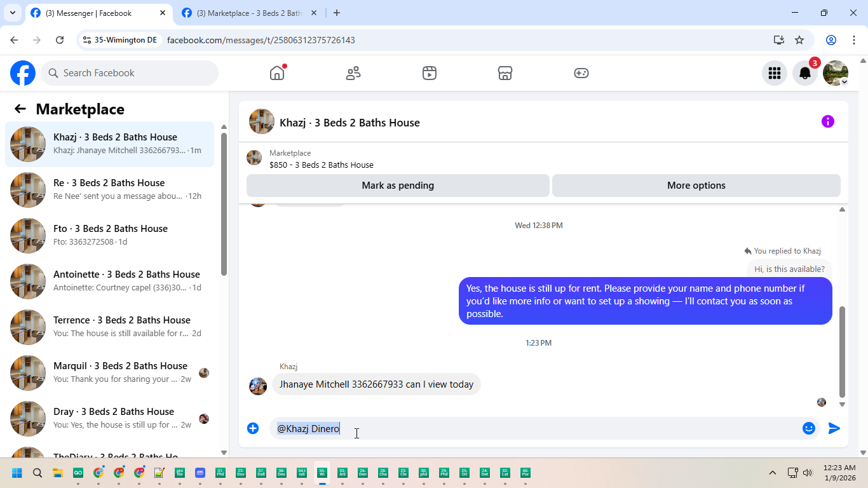Choose an emoji with smiley icon
This screenshot has width=868, height=488.
pos(808,428)
